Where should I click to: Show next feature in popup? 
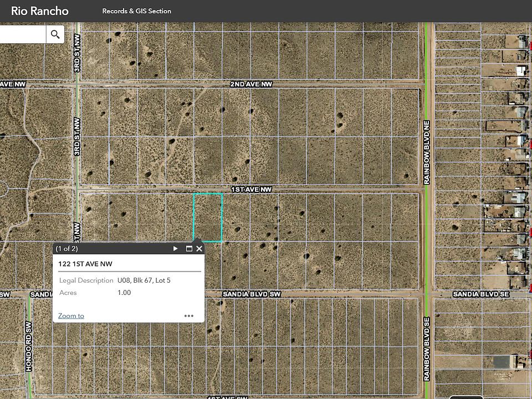[176, 249]
